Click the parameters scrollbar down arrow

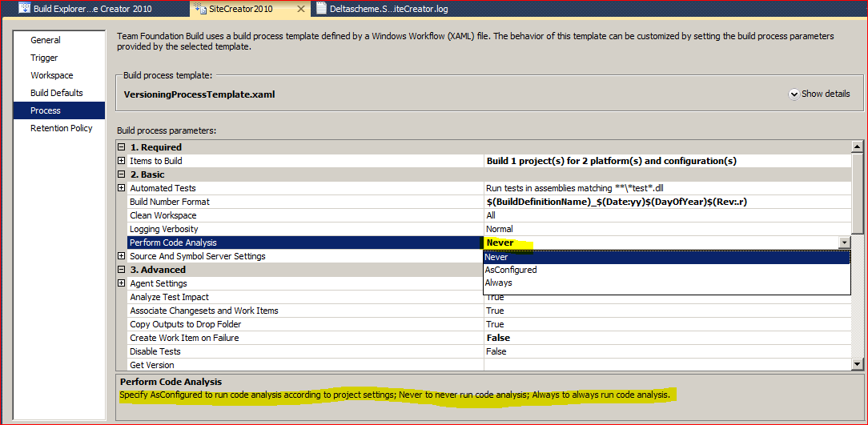point(857,365)
